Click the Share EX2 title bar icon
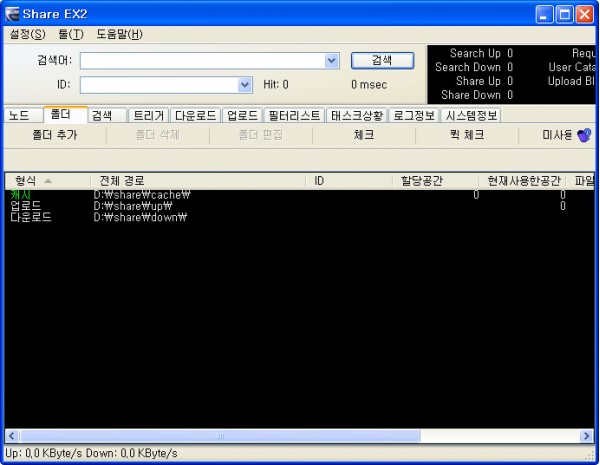The height and width of the screenshot is (465, 600). point(12,15)
